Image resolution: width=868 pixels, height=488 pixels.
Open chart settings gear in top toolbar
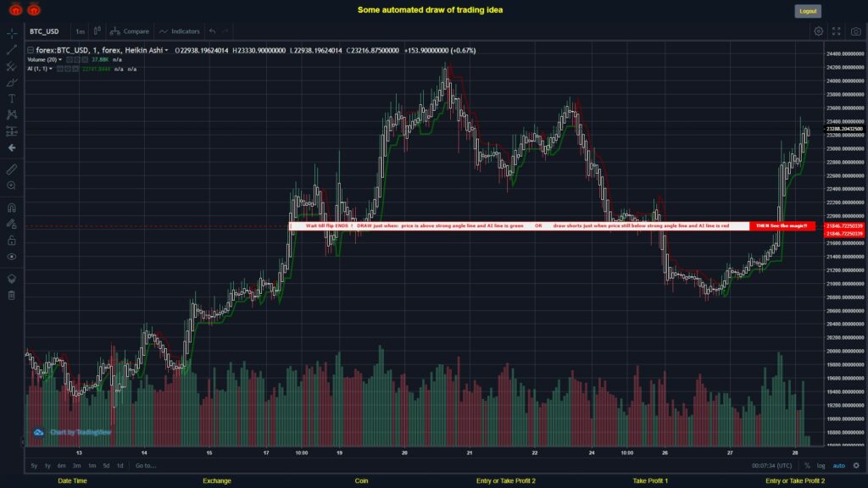(818, 31)
